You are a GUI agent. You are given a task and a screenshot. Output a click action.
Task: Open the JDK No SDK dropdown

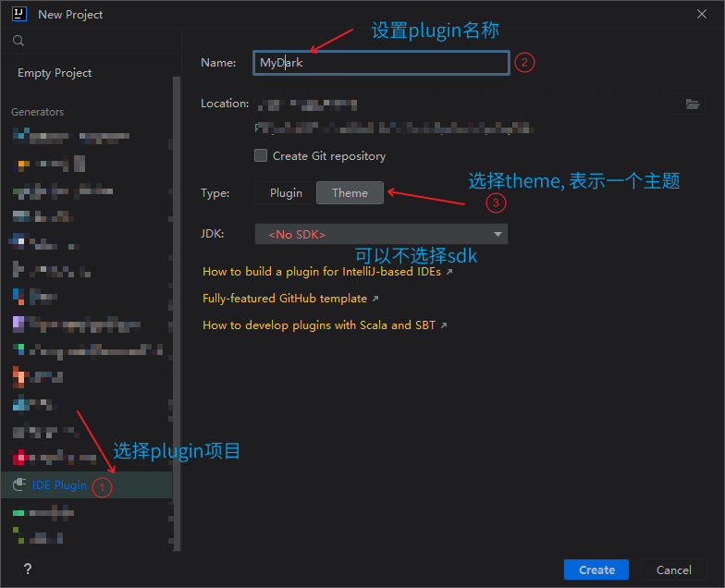point(381,234)
